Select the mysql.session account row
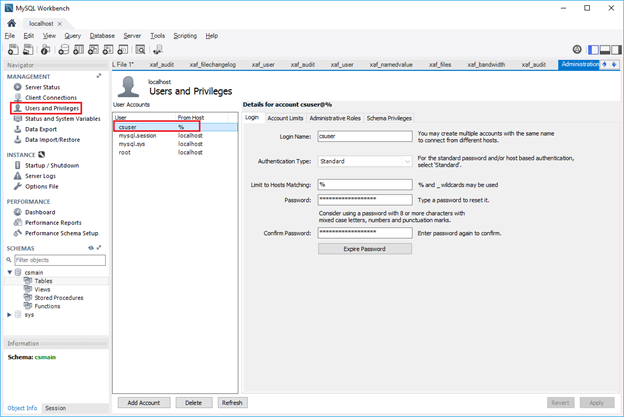This screenshot has width=624, height=417. coord(175,136)
